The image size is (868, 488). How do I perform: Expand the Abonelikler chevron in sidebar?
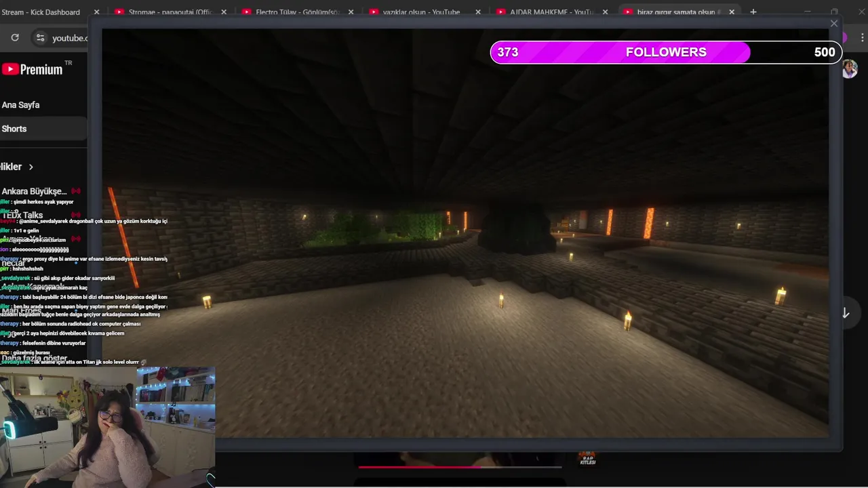point(31,167)
